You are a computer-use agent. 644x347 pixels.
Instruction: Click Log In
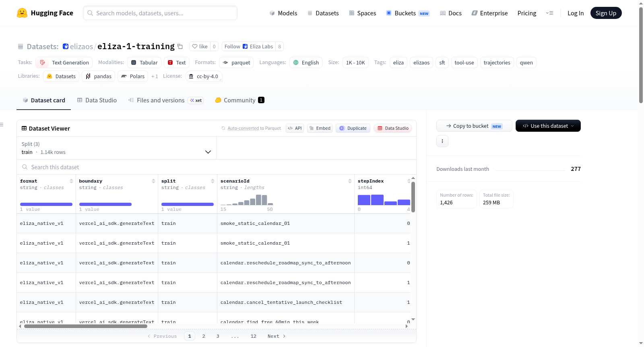click(x=576, y=13)
